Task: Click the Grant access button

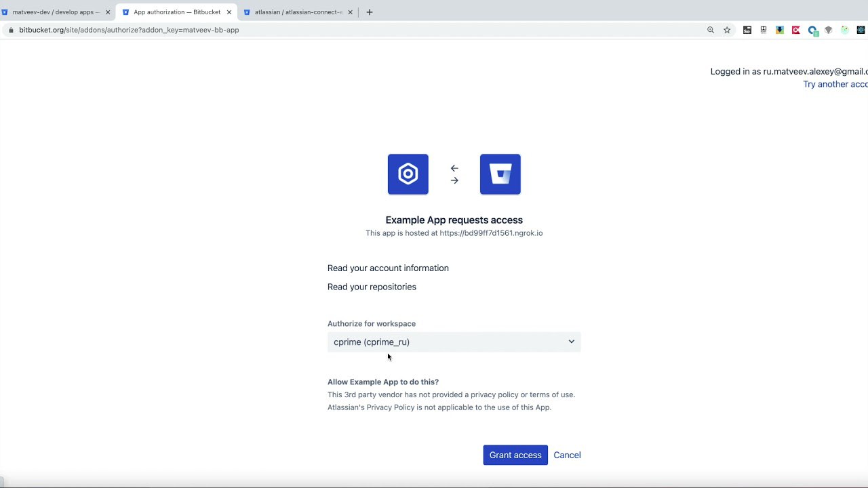Action: (515, 455)
